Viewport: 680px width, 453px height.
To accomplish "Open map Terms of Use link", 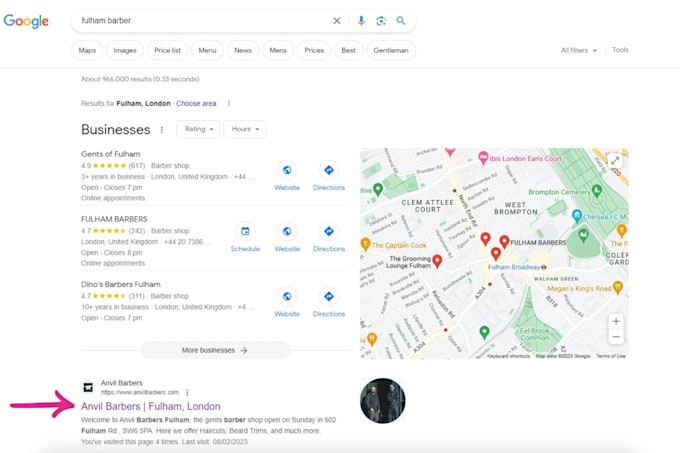I will [x=611, y=356].
